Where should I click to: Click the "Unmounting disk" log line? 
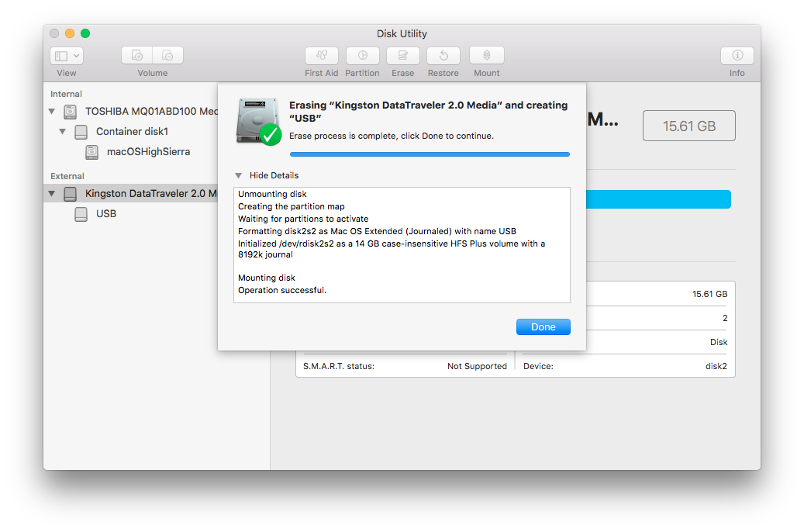[x=272, y=194]
